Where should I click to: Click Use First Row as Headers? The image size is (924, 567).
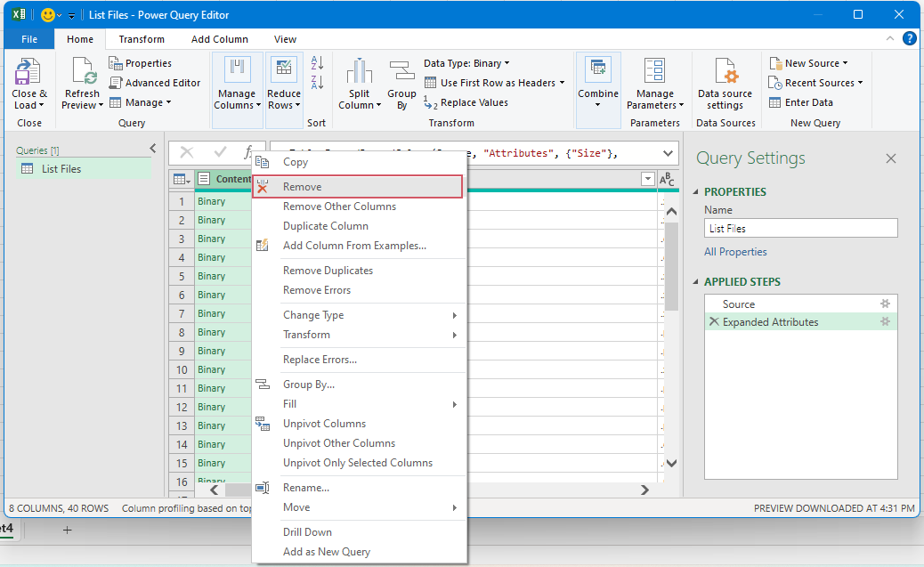(494, 83)
